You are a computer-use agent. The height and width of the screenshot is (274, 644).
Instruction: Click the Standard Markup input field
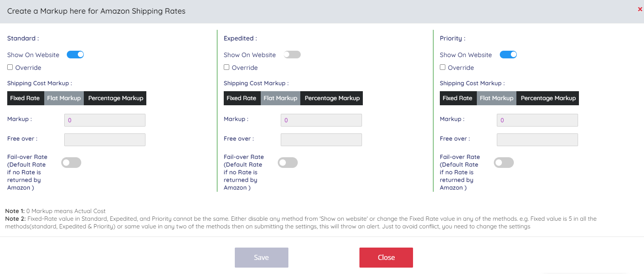pos(105,120)
